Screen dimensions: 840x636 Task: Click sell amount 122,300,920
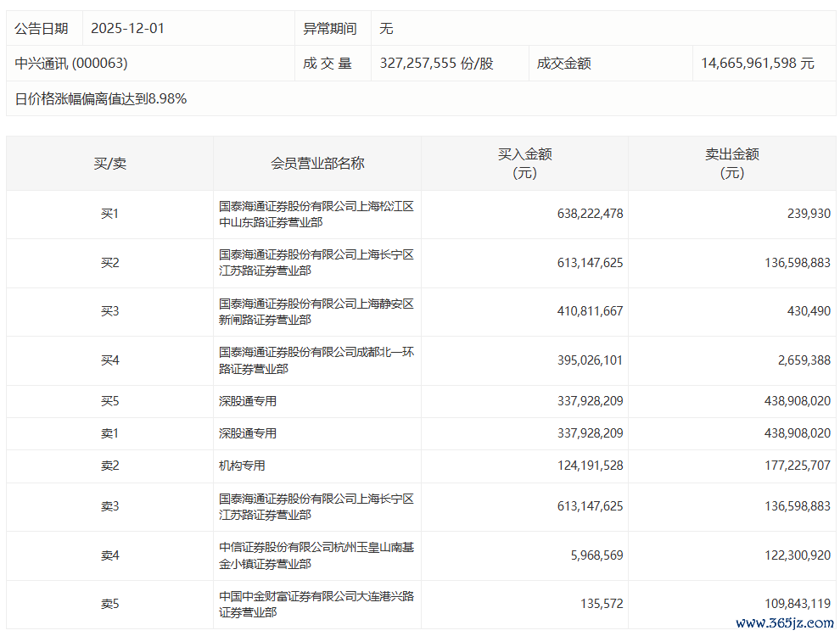pyautogui.click(x=798, y=555)
